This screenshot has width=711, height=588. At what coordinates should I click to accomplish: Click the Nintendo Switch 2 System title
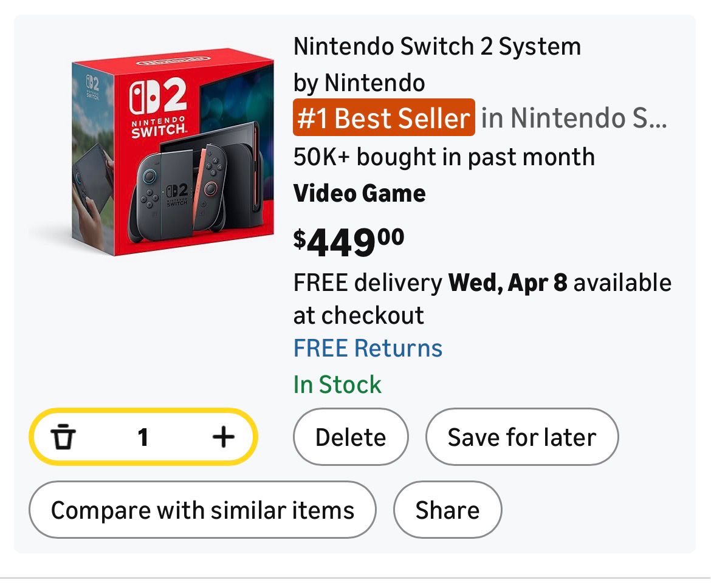click(437, 46)
